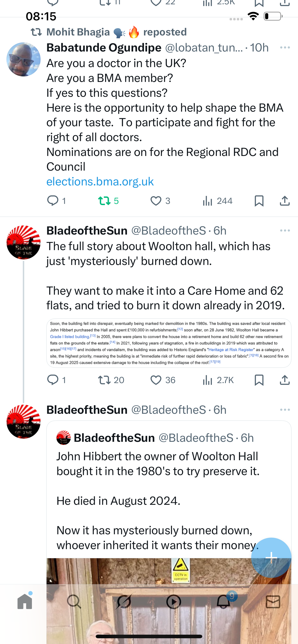Open more options on BladeoftheSun quote post
298x644 pixels.
285,410
